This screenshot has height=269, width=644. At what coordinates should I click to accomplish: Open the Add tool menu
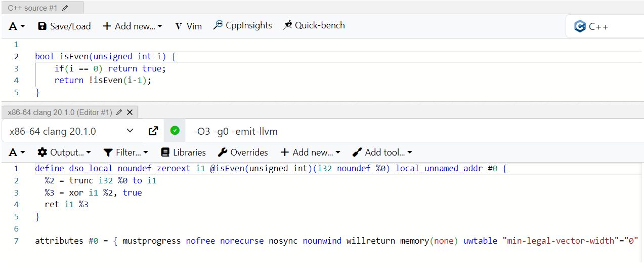pyautogui.click(x=382, y=152)
